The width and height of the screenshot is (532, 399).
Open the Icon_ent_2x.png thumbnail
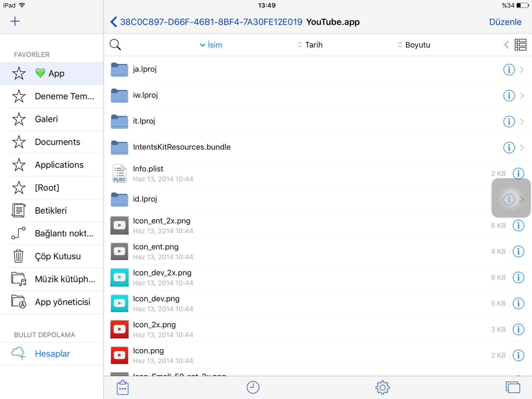point(120,225)
